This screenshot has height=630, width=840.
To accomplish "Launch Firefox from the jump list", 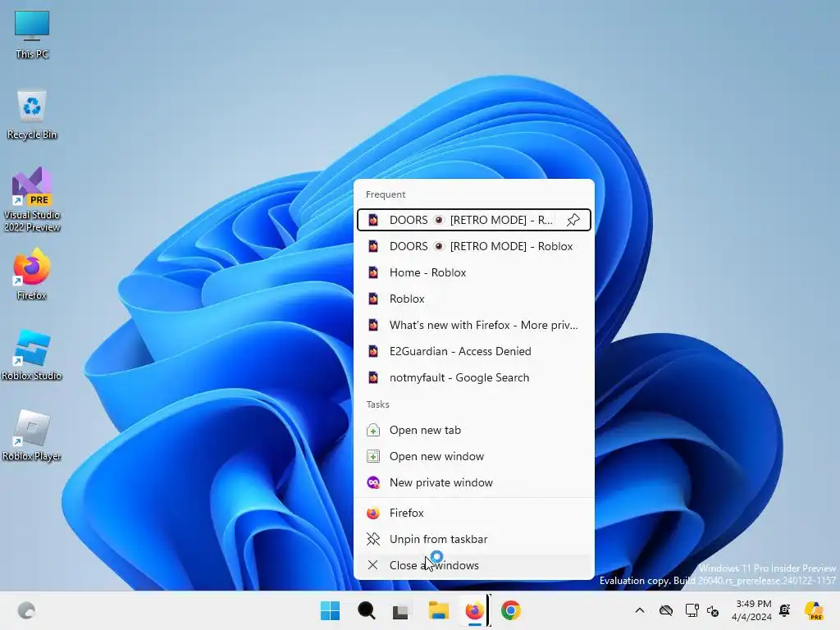I will pos(473,513).
